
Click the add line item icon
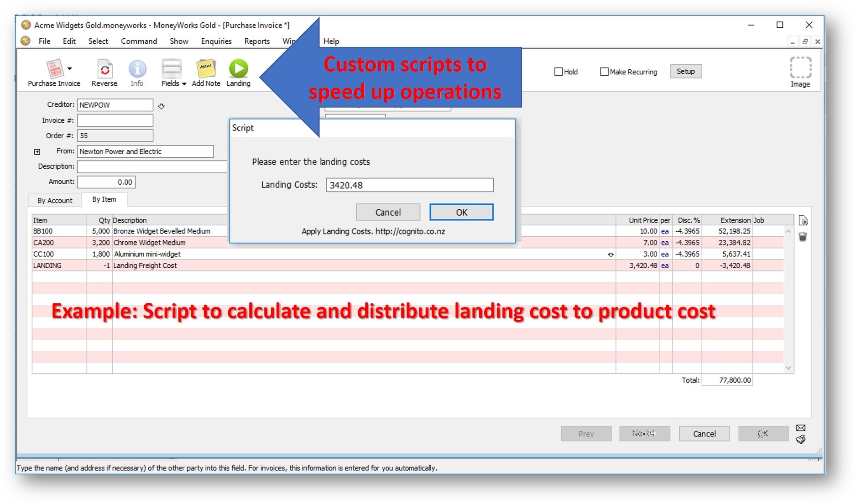pyautogui.click(x=804, y=221)
